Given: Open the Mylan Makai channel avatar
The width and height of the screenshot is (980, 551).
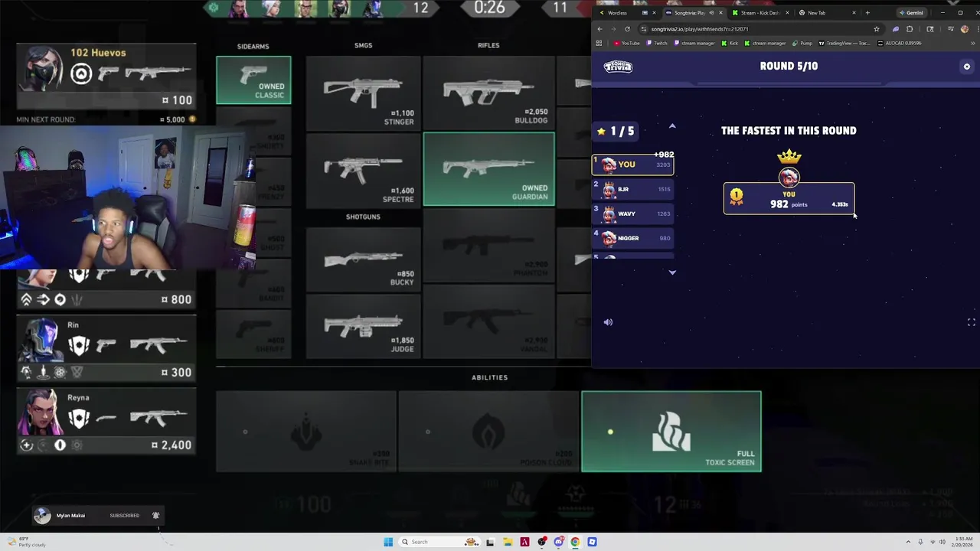Looking at the screenshot, I should pos(42,516).
